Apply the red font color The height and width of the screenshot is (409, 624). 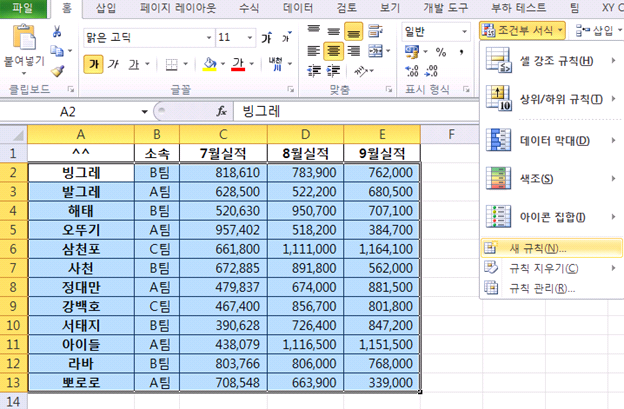(x=238, y=64)
